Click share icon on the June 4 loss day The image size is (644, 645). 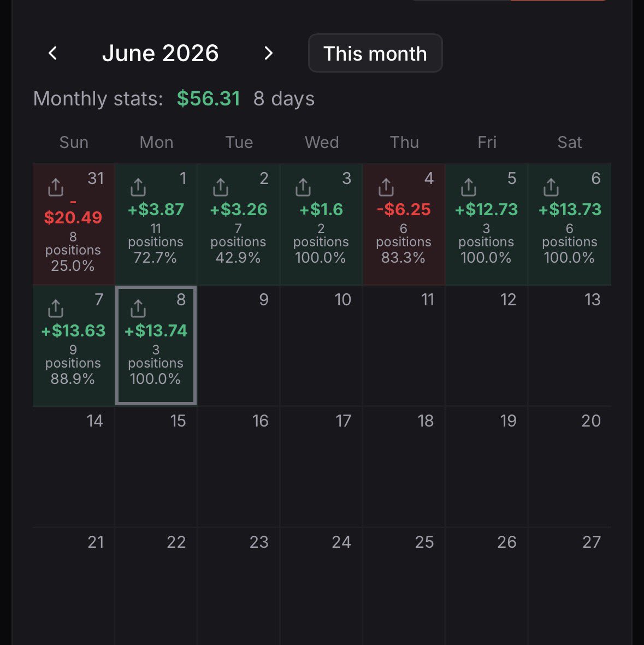(386, 187)
